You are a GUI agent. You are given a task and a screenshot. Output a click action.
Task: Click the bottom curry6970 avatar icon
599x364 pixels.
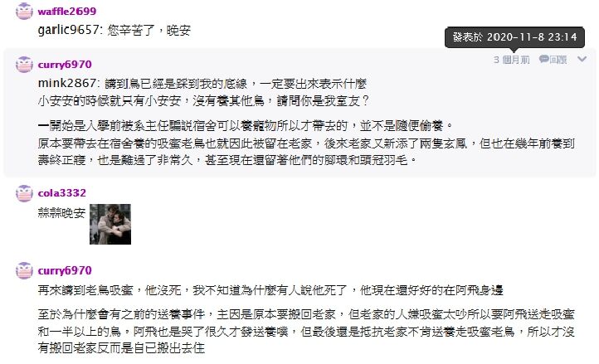pos(24,270)
